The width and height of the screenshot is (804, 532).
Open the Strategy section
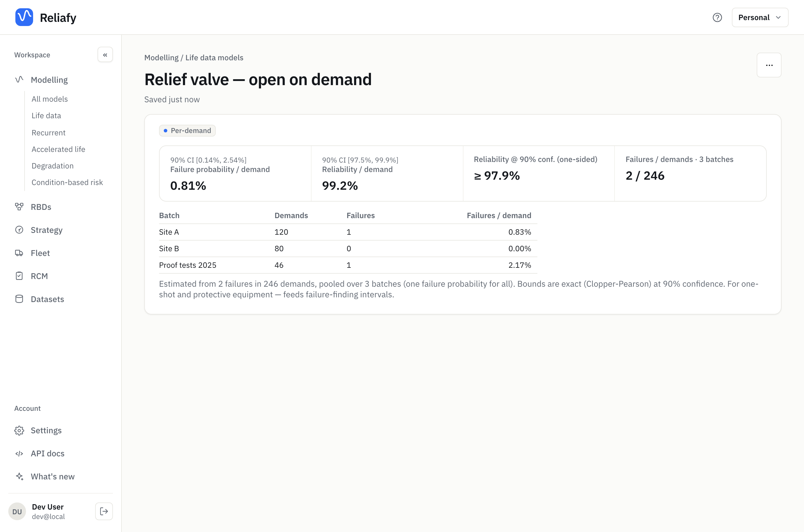coord(47,230)
